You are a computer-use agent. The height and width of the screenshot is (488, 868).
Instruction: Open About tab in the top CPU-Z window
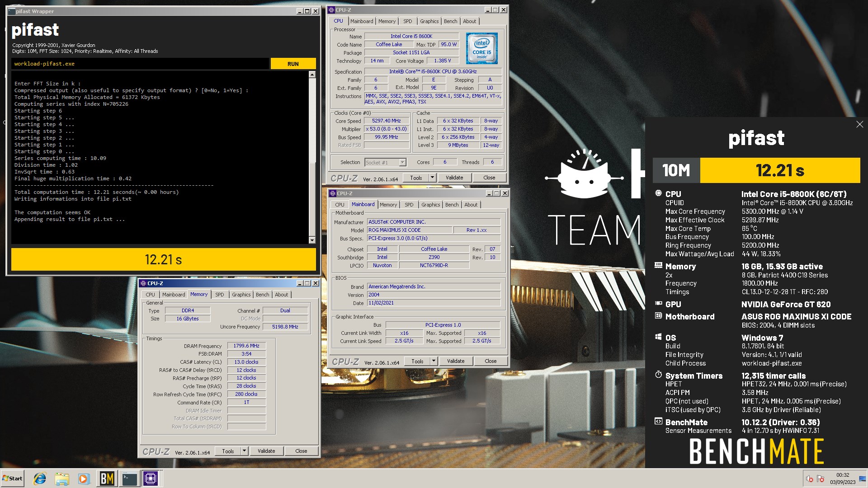(469, 21)
